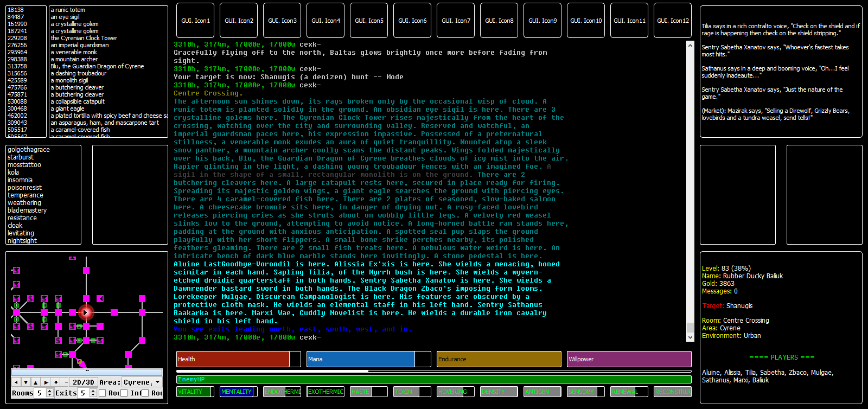Open the Area dropdown showing Cyrene
The height and width of the screenshot is (409, 868).
click(x=142, y=382)
